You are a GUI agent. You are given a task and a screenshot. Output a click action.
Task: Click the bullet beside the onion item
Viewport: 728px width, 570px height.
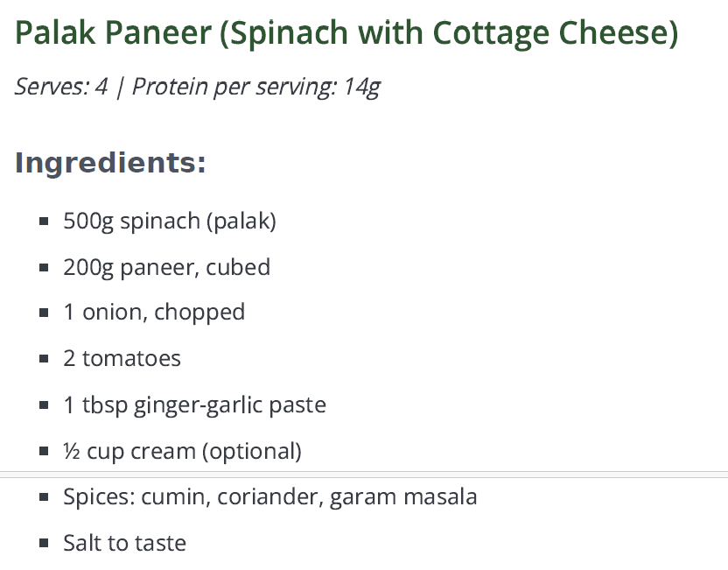click(x=44, y=313)
